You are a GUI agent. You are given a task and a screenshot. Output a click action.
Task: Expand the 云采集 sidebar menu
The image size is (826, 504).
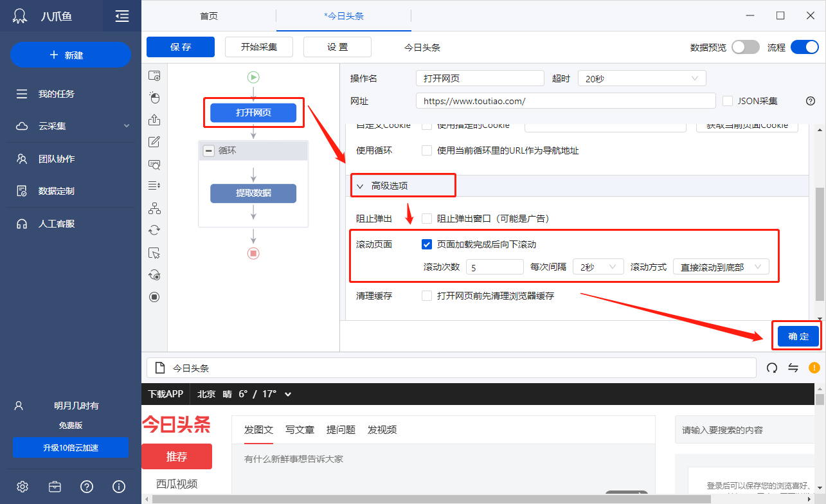[x=127, y=126]
